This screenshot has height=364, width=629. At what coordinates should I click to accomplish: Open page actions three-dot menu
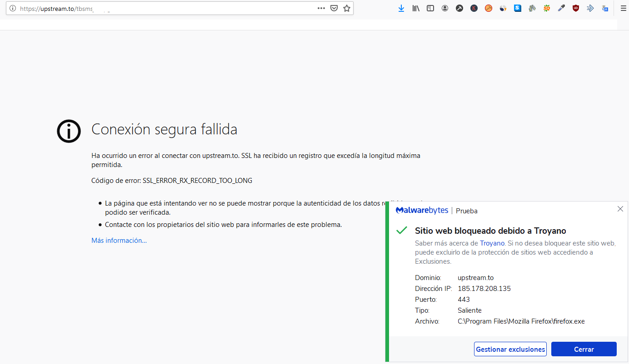click(x=321, y=8)
